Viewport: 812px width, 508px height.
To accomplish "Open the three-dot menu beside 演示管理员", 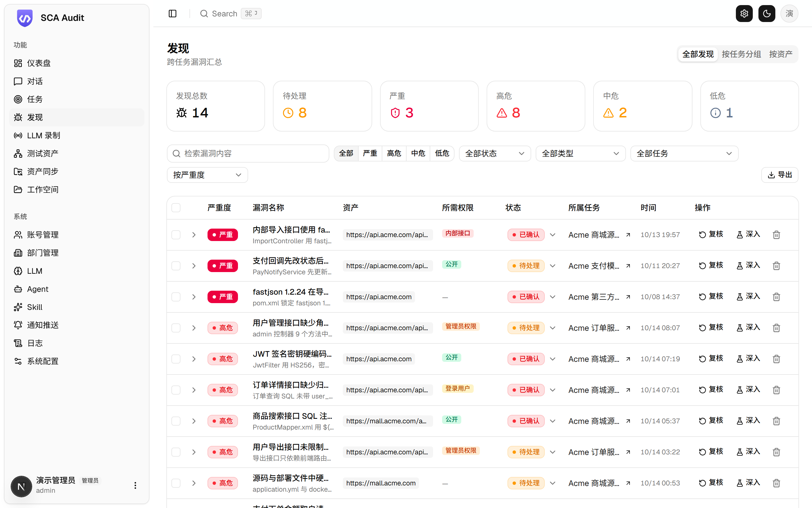I will point(135,485).
